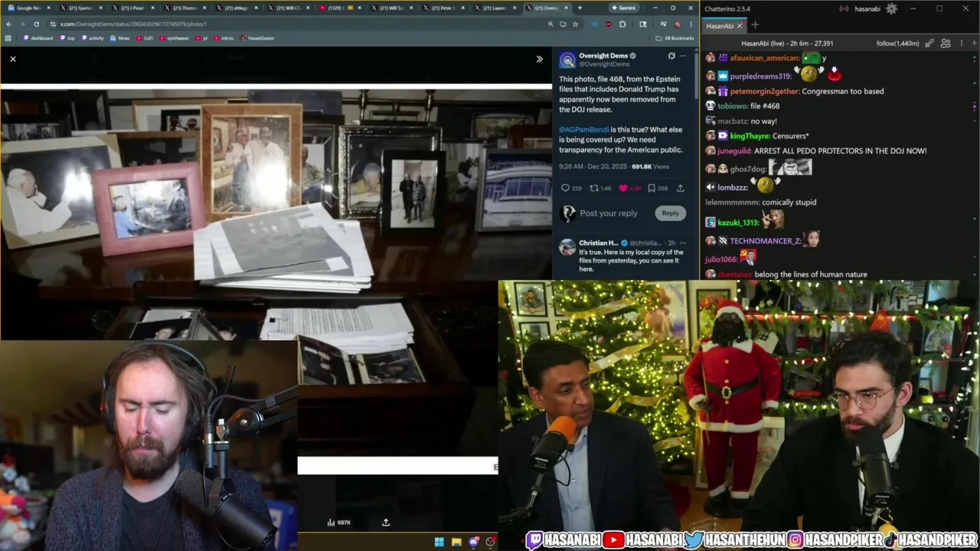980x551 pixels.
Task: Click username kazuki_1313 in chat
Action: 738,223
